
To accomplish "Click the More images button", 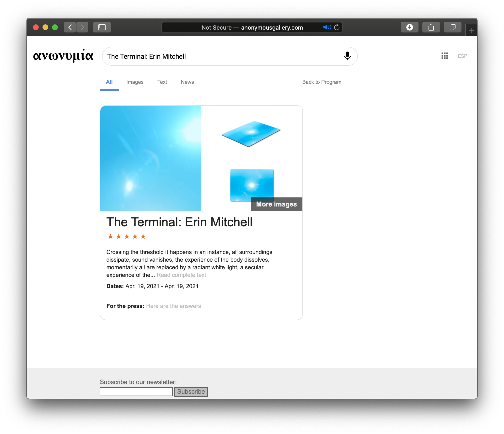I will tap(277, 204).
